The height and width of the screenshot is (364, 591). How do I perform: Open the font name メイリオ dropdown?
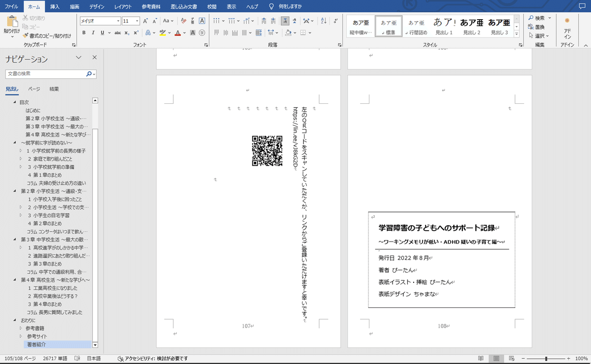118,21
